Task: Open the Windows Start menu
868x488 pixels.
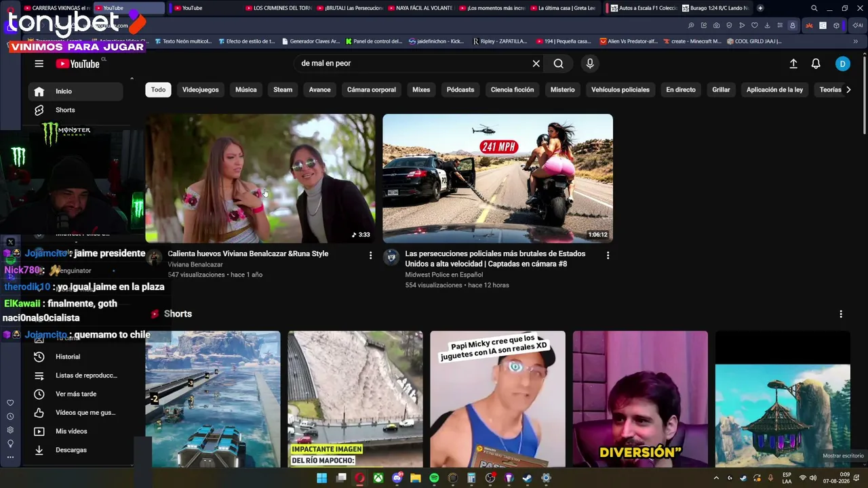Action: tap(322, 478)
